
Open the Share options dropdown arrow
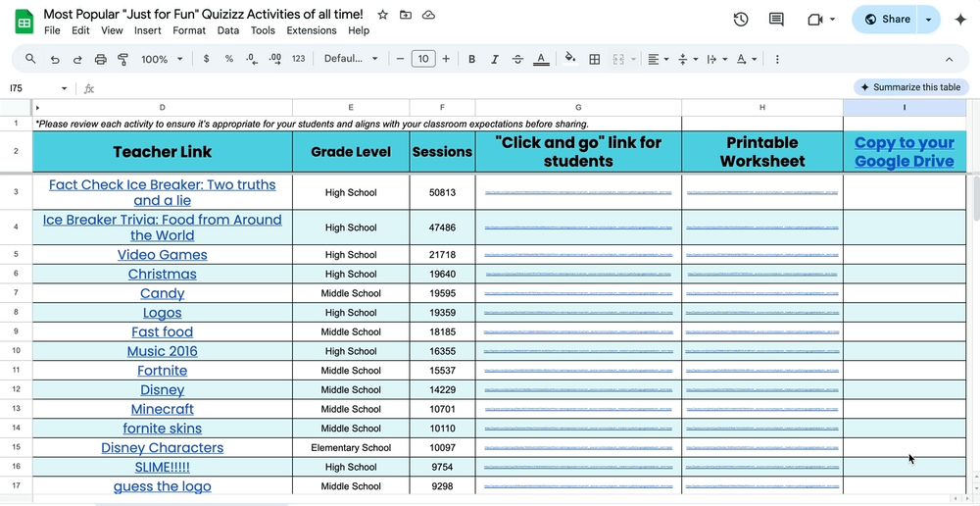click(928, 20)
